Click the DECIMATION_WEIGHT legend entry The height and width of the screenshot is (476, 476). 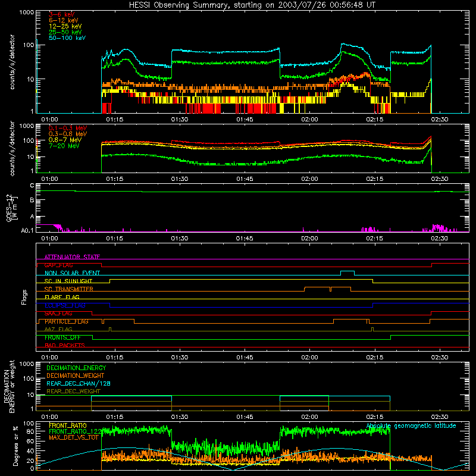click(76, 375)
